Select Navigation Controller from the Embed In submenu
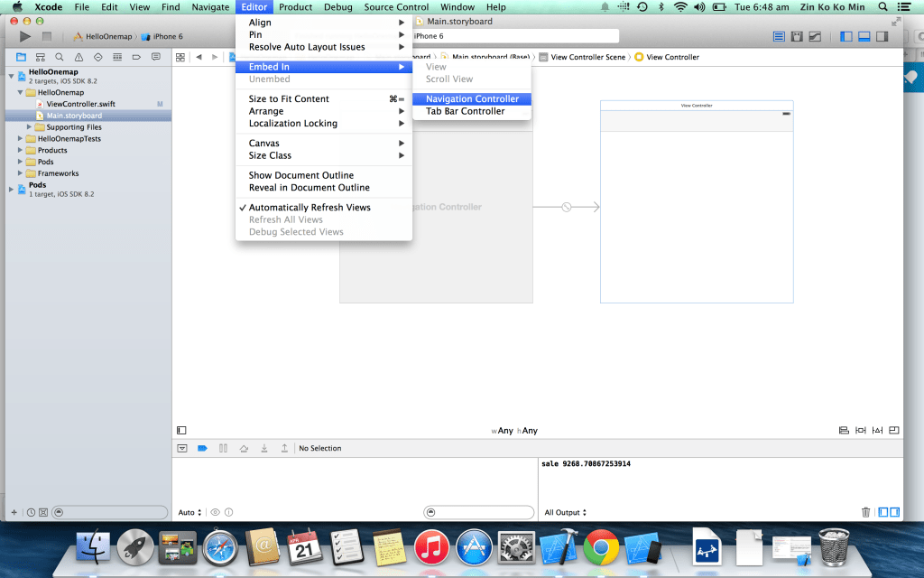Image resolution: width=924 pixels, height=578 pixels. tap(471, 98)
